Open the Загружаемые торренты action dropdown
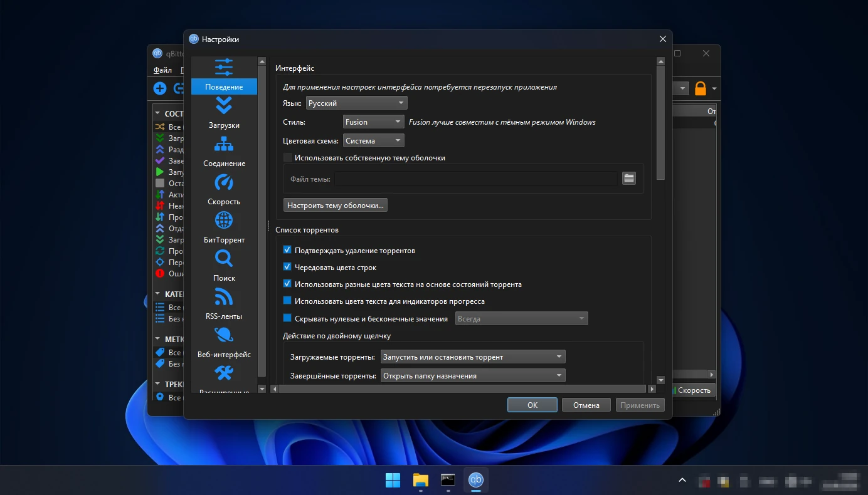 (x=473, y=357)
